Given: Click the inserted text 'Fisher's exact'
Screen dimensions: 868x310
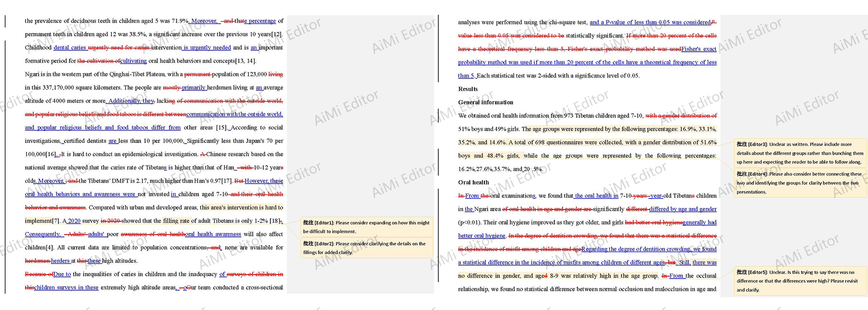Looking at the screenshot, I should pos(699,49).
